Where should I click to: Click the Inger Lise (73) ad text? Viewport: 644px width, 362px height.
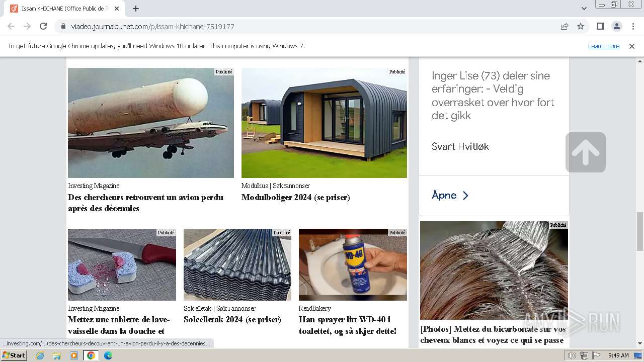click(493, 96)
